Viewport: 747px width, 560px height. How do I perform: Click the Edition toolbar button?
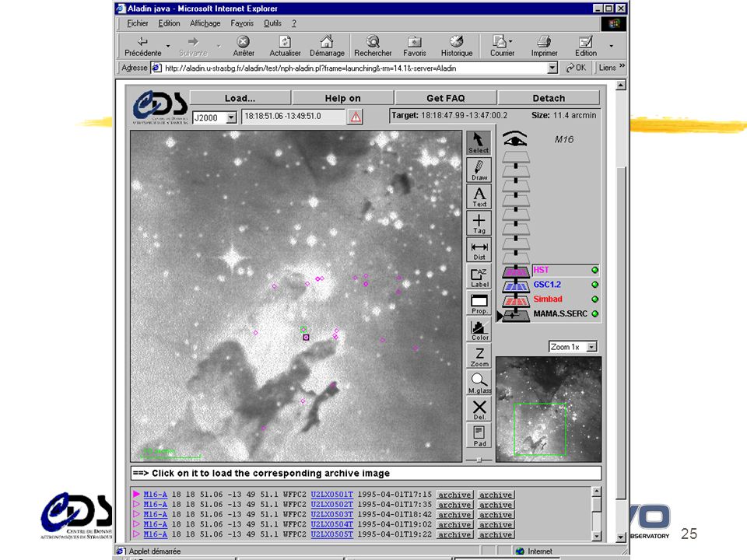click(x=585, y=47)
